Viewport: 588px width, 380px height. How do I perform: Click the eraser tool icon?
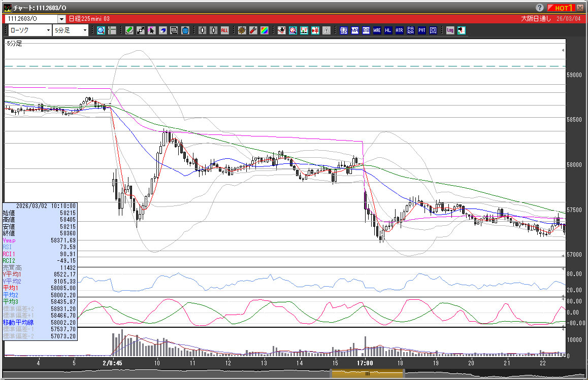163,30
